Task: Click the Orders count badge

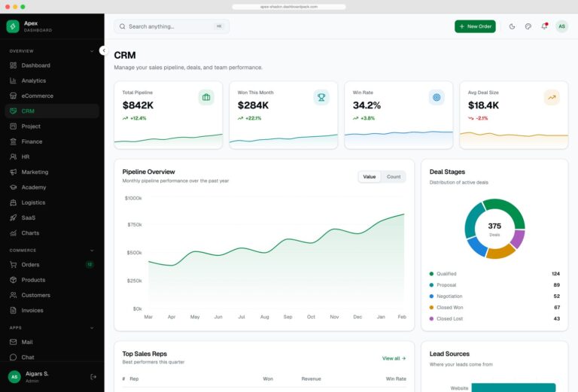Action: point(90,265)
